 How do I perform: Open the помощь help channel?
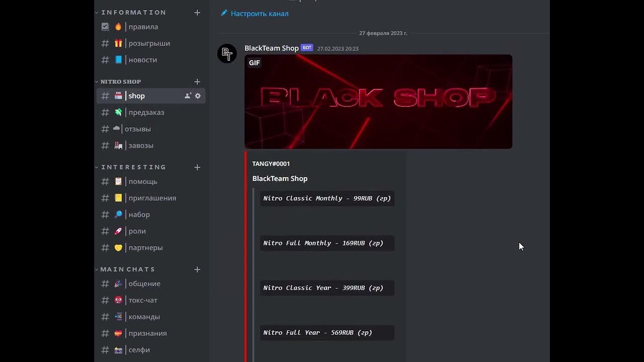coord(151,182)
